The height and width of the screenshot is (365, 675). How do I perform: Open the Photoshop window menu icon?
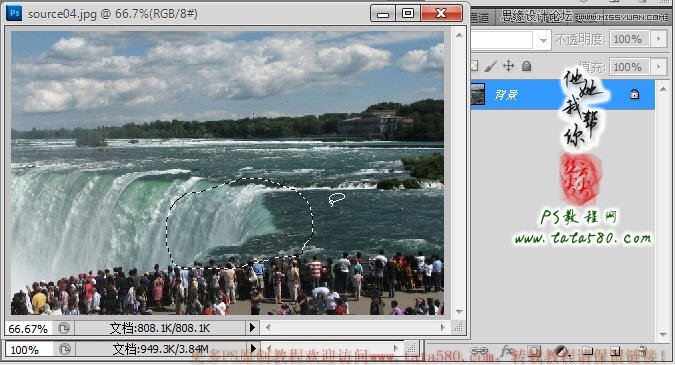point(14,13)
